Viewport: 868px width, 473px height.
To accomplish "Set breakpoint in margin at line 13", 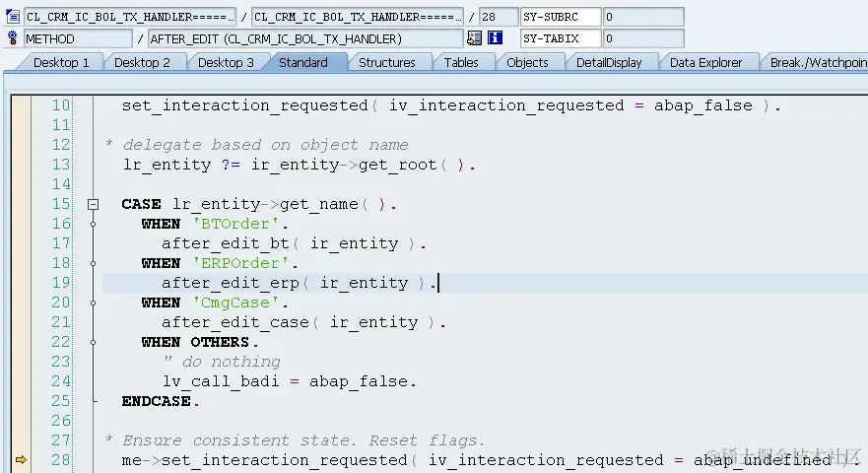I will 21,165.
